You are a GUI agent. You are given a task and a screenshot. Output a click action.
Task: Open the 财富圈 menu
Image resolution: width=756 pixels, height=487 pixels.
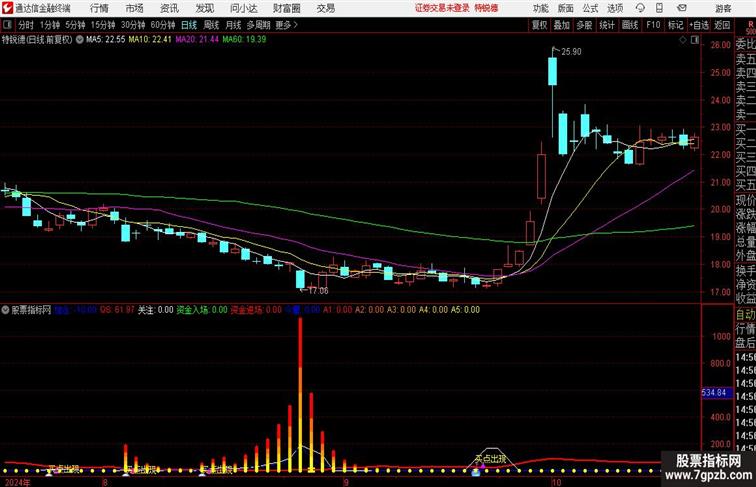tap(287, 8)
